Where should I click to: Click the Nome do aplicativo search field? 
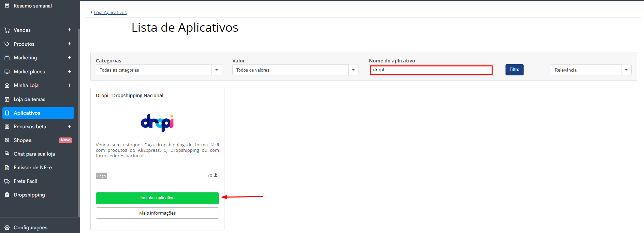tap(431, 70)
